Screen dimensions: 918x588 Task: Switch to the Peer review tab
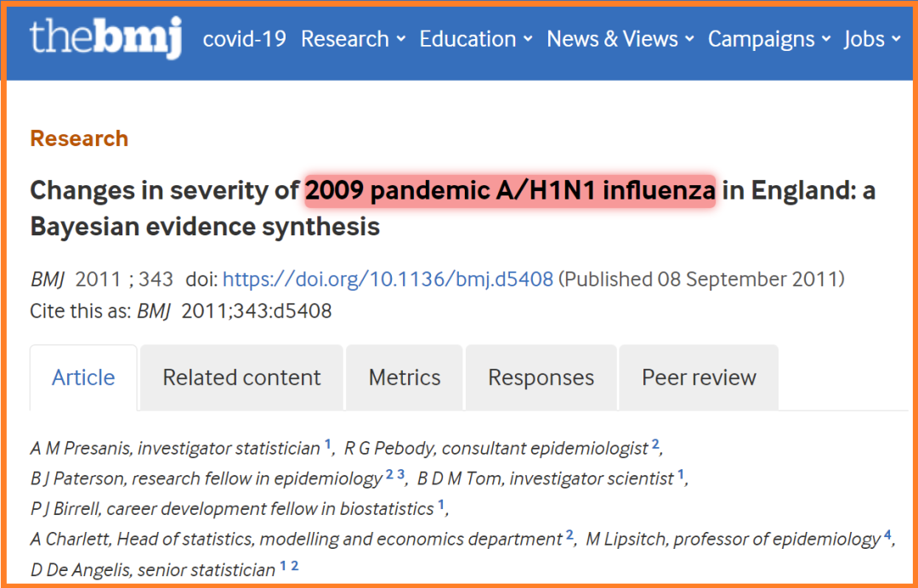pyautogui.click(x=699, y=377)
